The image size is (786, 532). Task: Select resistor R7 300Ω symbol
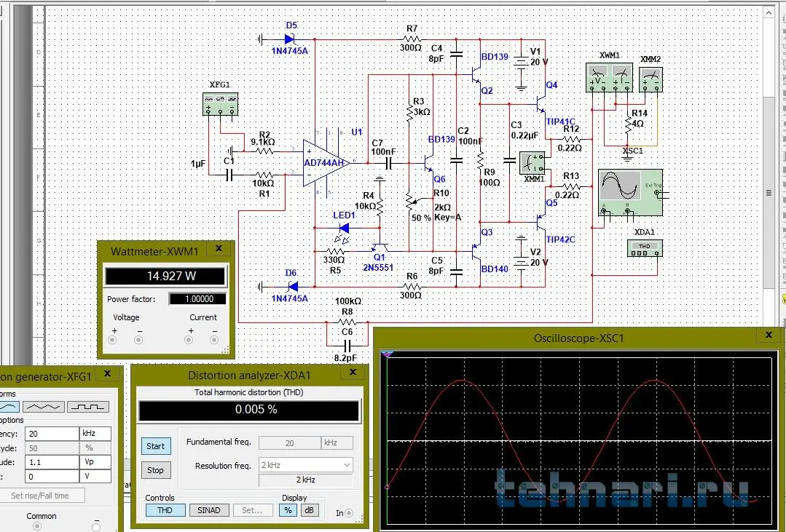(412, 39)
